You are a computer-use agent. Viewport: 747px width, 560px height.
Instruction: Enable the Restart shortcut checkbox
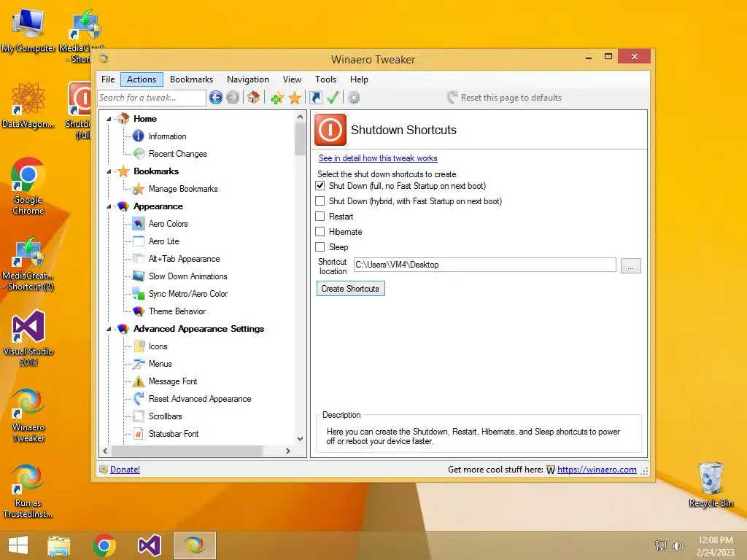320,216
